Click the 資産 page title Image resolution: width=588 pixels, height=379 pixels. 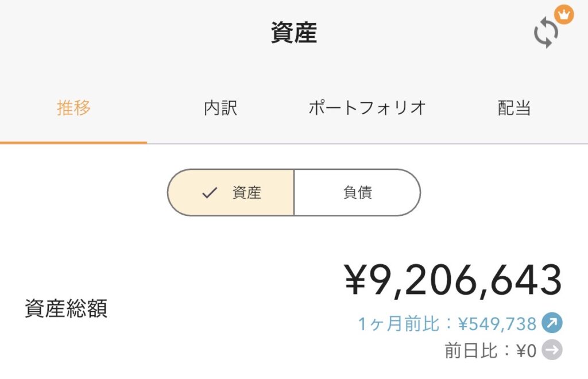tap(293, 33)
